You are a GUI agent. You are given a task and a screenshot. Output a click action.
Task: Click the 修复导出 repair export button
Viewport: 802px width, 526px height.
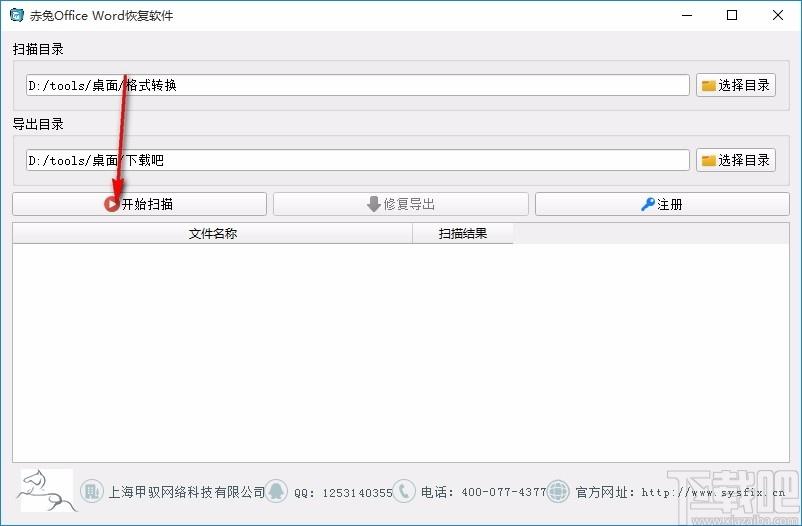coord(400,204)
